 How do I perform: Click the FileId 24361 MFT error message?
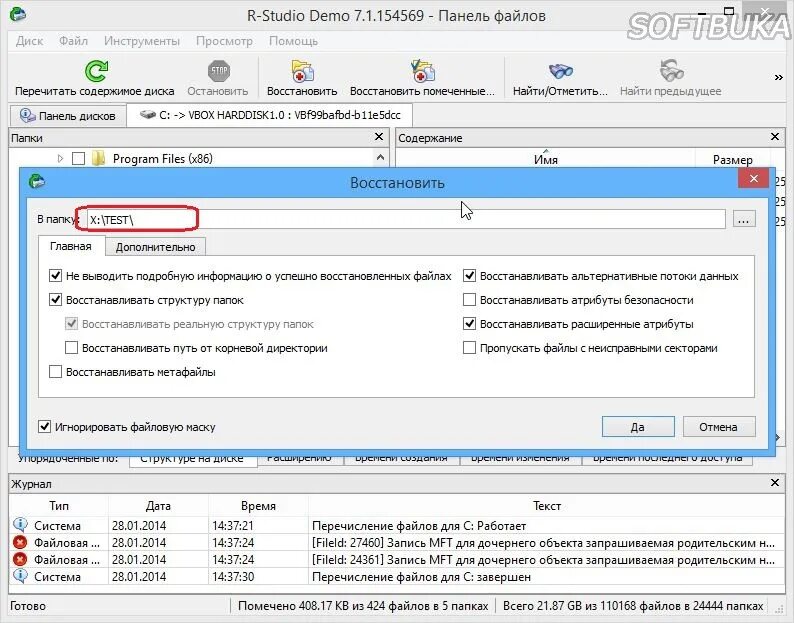click(543, 559)
